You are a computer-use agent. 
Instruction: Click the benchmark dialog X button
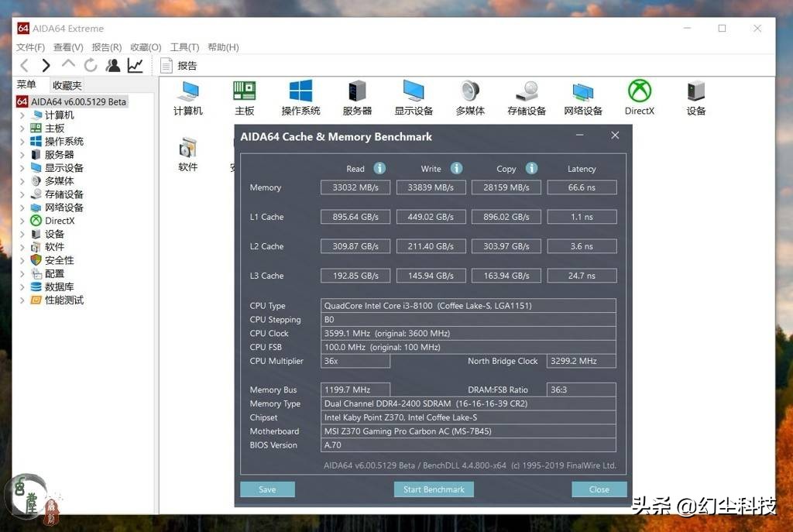[x=615, y=135]
